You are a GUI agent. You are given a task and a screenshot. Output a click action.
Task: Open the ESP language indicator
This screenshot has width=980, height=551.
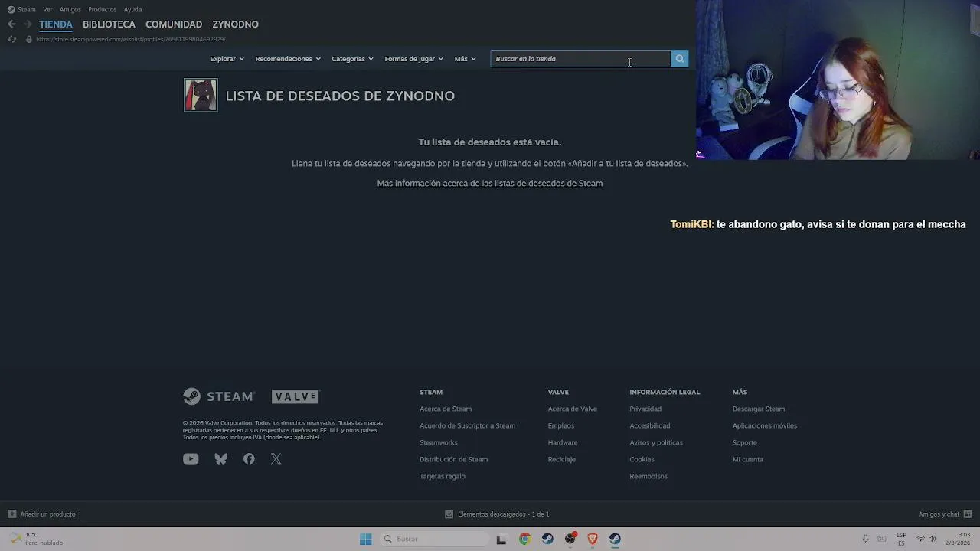pyautogui.click(x=901, y=539)
